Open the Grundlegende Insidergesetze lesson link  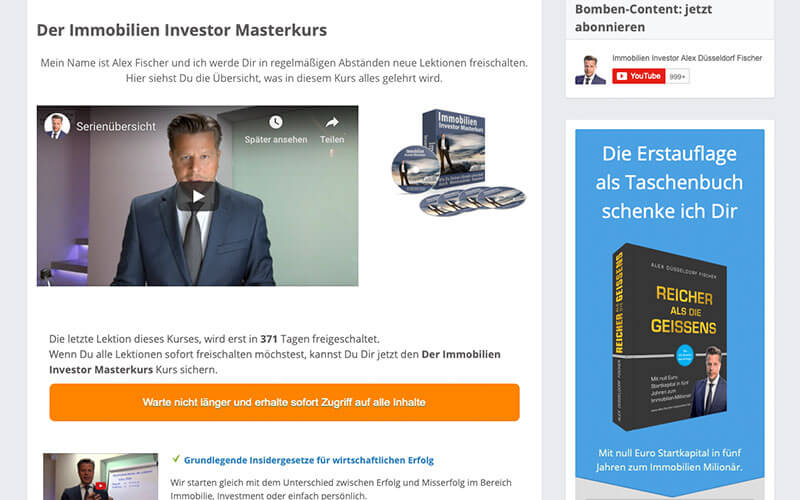click(x=309, y=460)
